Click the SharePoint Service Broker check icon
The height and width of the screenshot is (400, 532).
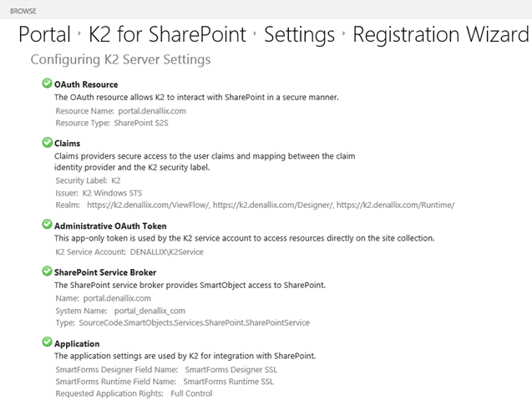47,271
